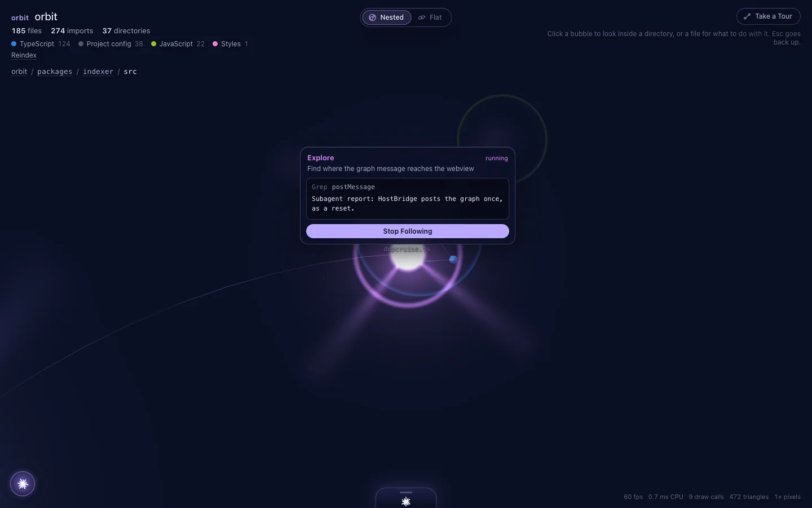This screenshot has height=508, width=812.
Task: Click the gray Project config legend dot
Action: point(81,44)
